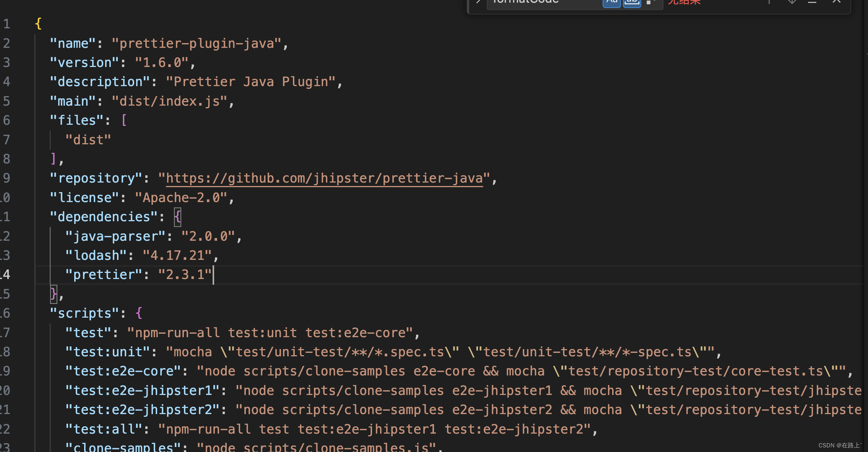Toggle Match Case in find widget
The height and width of the screenshot is (452, 868).
(611, 2)
